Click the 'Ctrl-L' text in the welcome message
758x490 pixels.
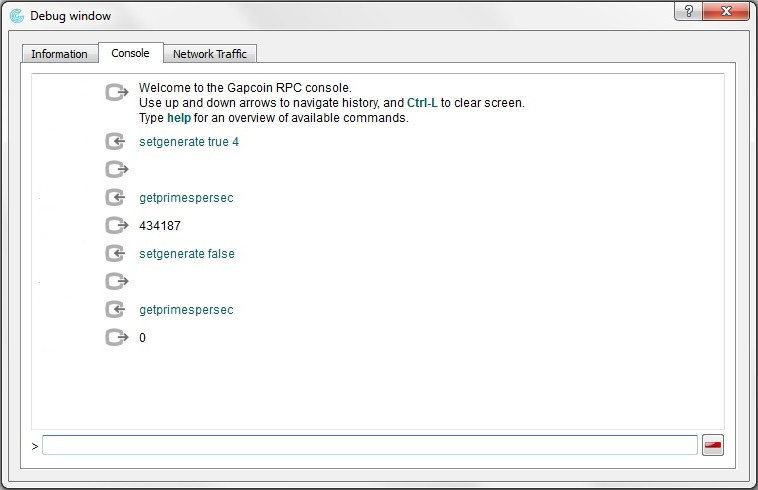tap(422, 103)
